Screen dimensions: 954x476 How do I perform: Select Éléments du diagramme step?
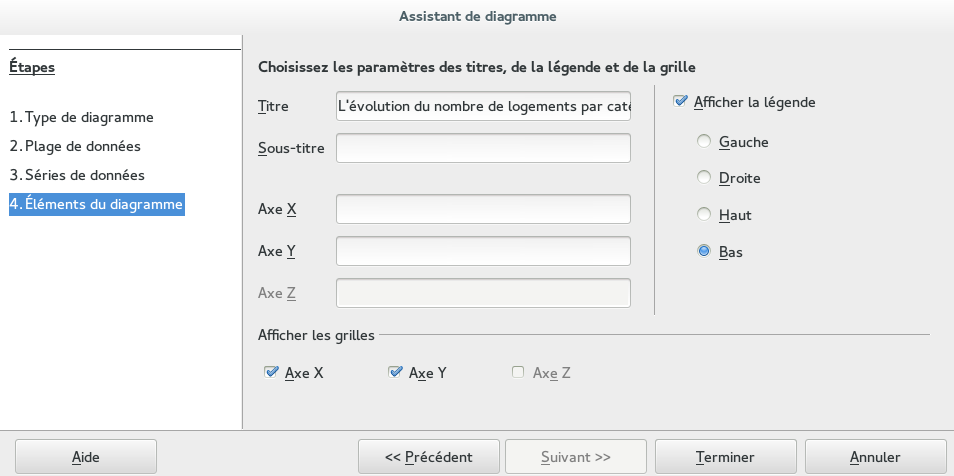coord(96,204)
